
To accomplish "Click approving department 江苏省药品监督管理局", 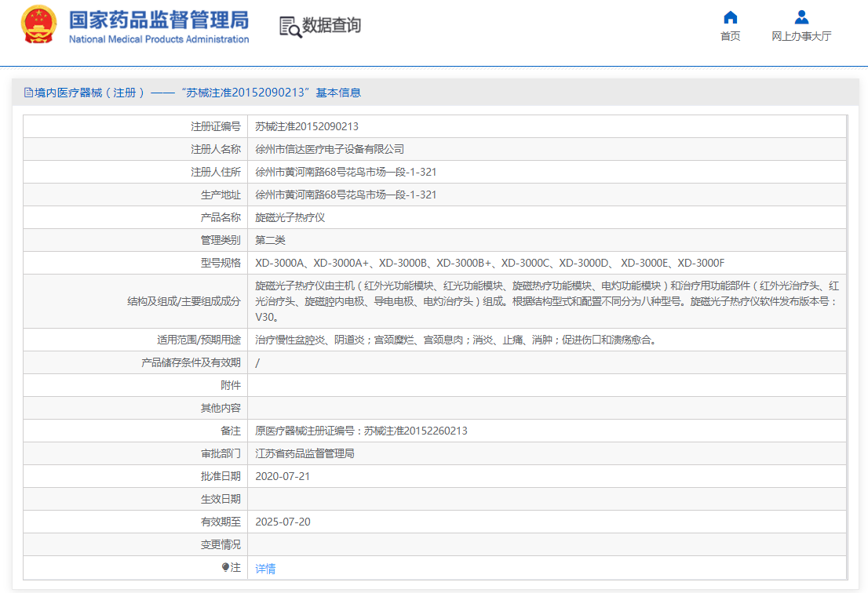I will click(x=305, y=453).
